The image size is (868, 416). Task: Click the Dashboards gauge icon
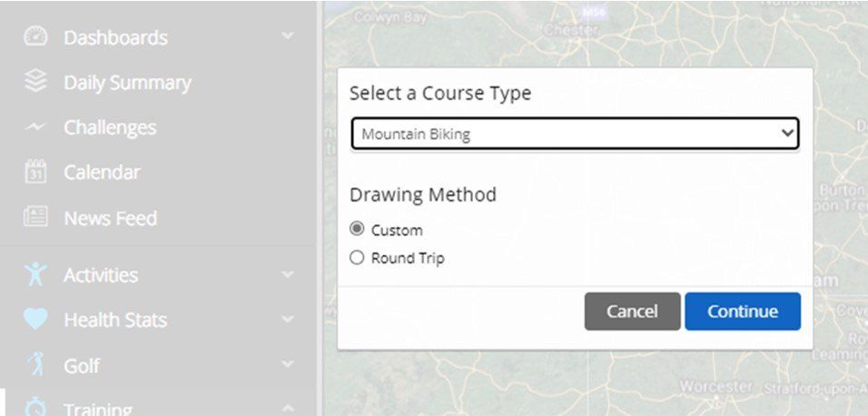(x=35, y=37)
